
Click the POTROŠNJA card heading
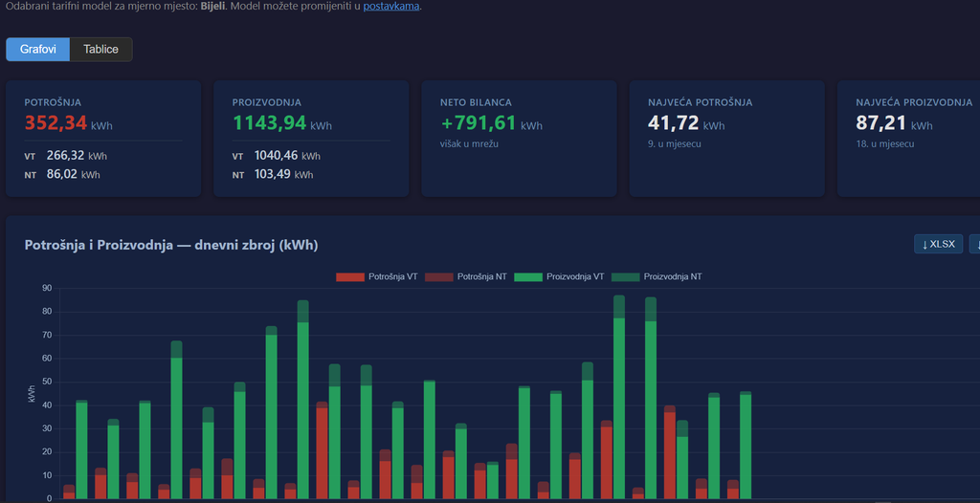pyautogui.click(x=53, y=102)
